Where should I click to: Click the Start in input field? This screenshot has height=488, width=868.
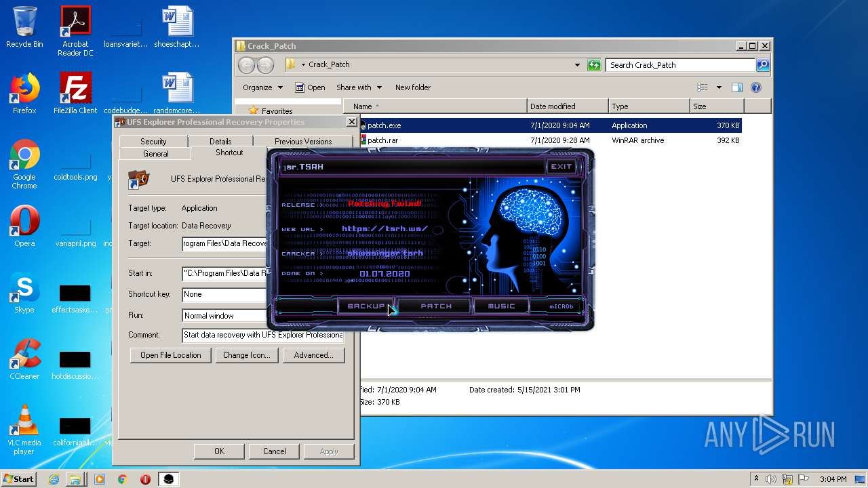tap(226, 273)
